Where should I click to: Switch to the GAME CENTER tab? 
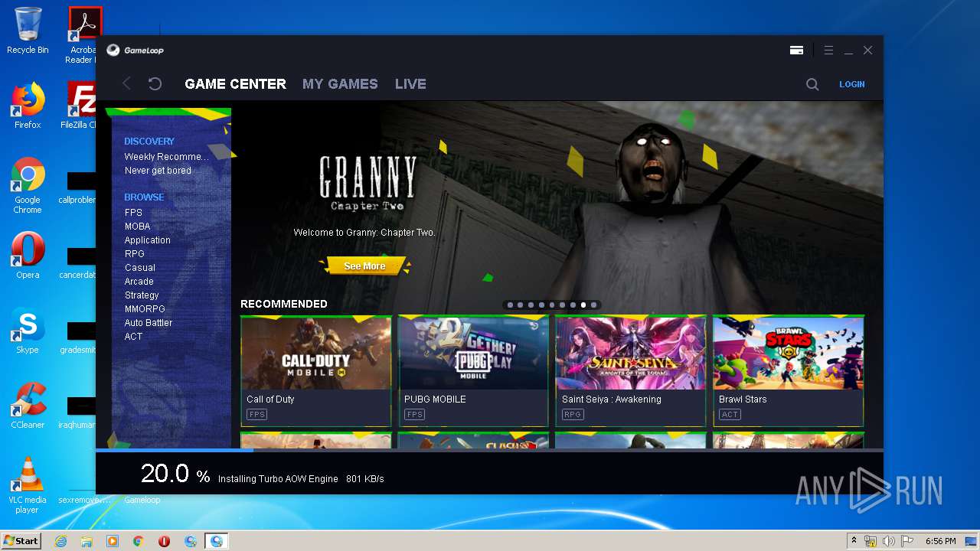tap(236, 84)
